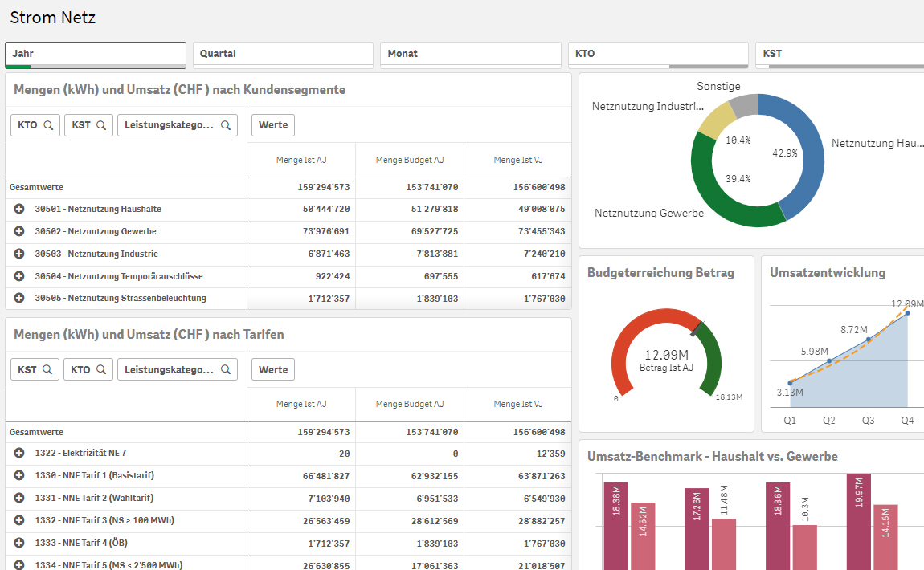Search Leistungskategorie in Tarifen table

point(178,369)
